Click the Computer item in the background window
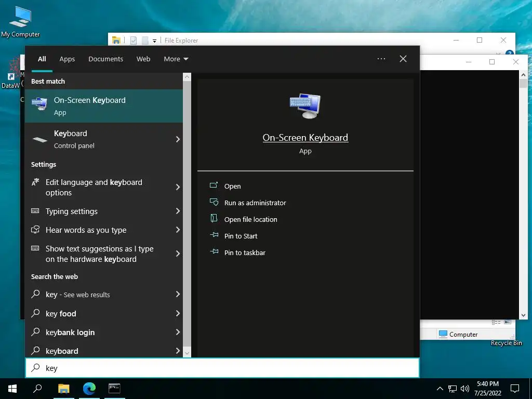532x399 pixels. pyautogui.click(x=458, y=334)
